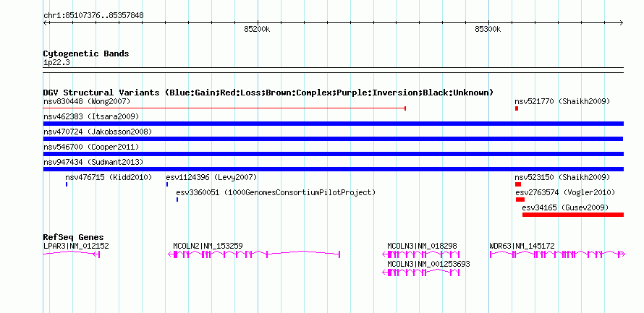Select the small blue nsv476715 marker
644x313 pixels.
point(67,184)
